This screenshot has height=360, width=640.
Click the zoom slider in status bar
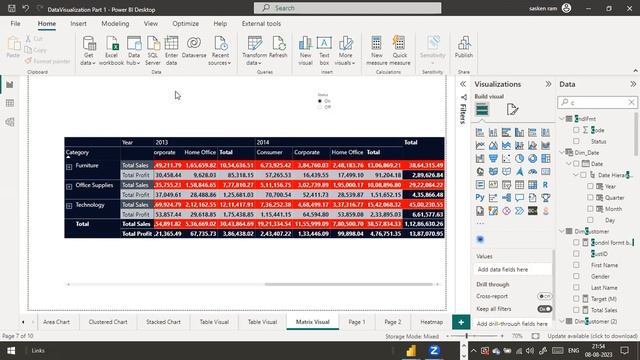[x=474, y=336]
